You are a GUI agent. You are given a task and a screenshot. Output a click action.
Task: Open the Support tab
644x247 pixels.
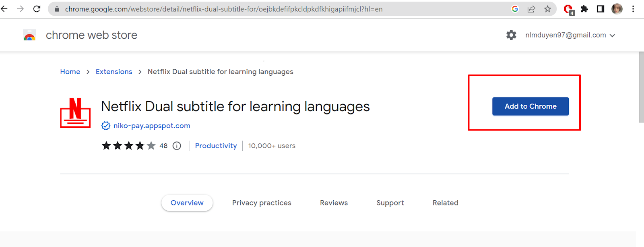click(390, 203)
